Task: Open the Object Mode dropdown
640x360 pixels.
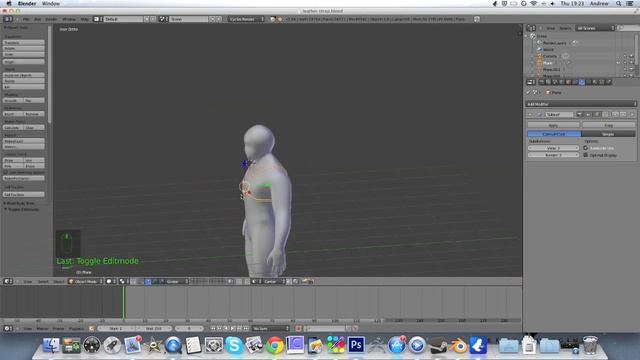Action: click(85, 281)
